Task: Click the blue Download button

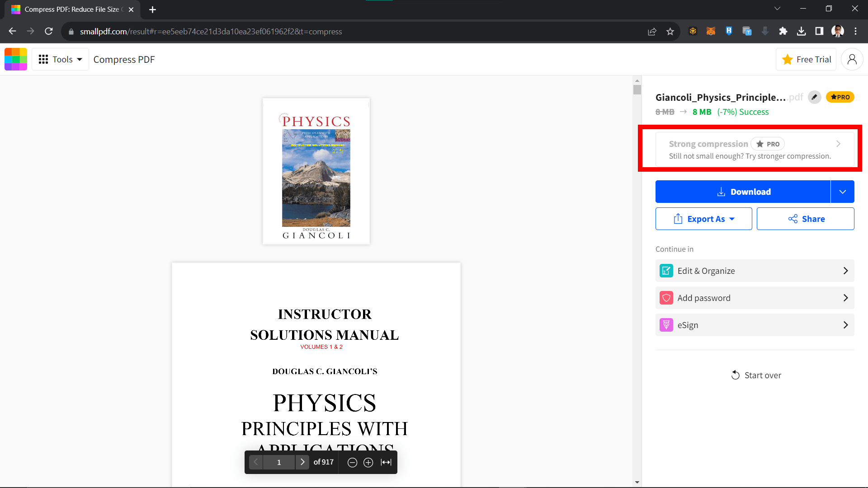Action: [743, 192]
